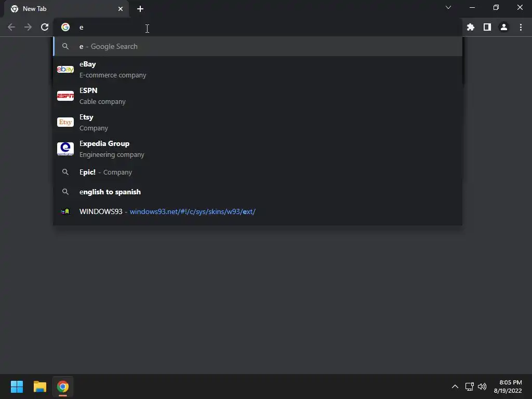The width and height of the screenshot is (532, 399).
Task: Open File Explorer from taskbar
Action: (39, 387)
